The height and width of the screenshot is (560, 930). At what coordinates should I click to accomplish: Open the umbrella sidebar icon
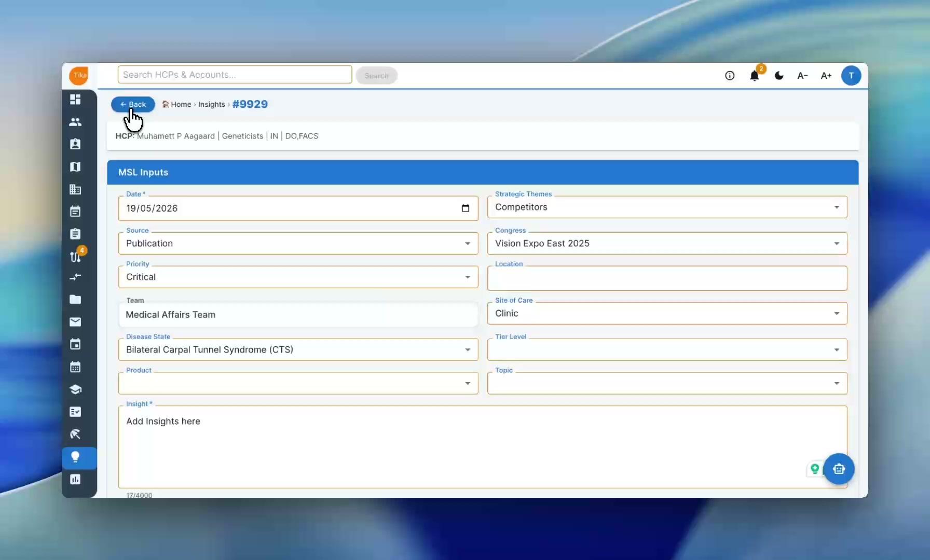(75, 434)
